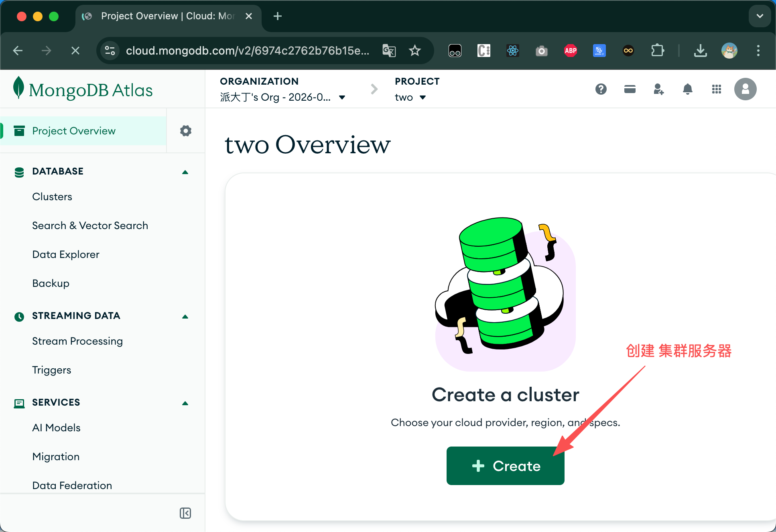Collapse the SERVICES section
This screenshot has height=532, width=776.
[x=185, y=403]
